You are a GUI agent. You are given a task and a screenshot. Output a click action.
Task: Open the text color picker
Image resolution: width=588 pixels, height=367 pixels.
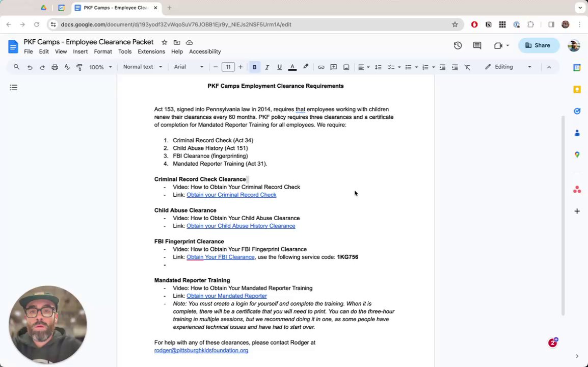[x=292, y=67]
